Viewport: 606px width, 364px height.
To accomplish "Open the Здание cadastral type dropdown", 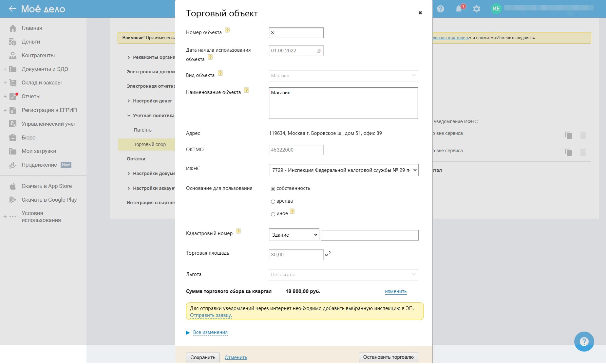I will [x=294, y=235].
